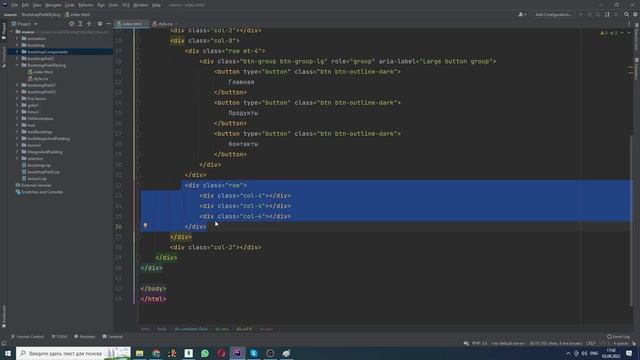This screenshot has height=360, width=640.
Task: Open the Project view selector dropdown
Action: (x=25, y=24)
